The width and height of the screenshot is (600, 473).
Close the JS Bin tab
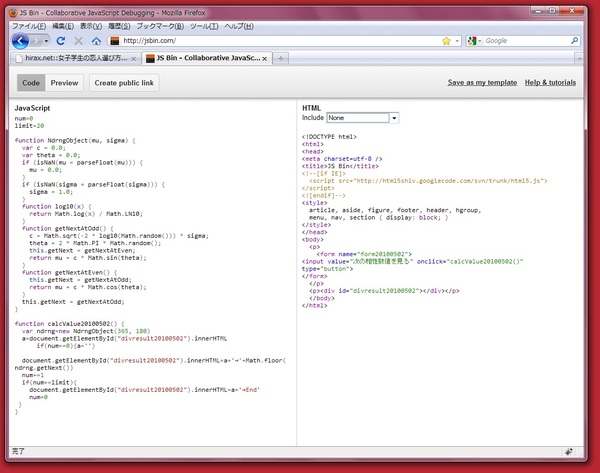click(x=267, y=59)
